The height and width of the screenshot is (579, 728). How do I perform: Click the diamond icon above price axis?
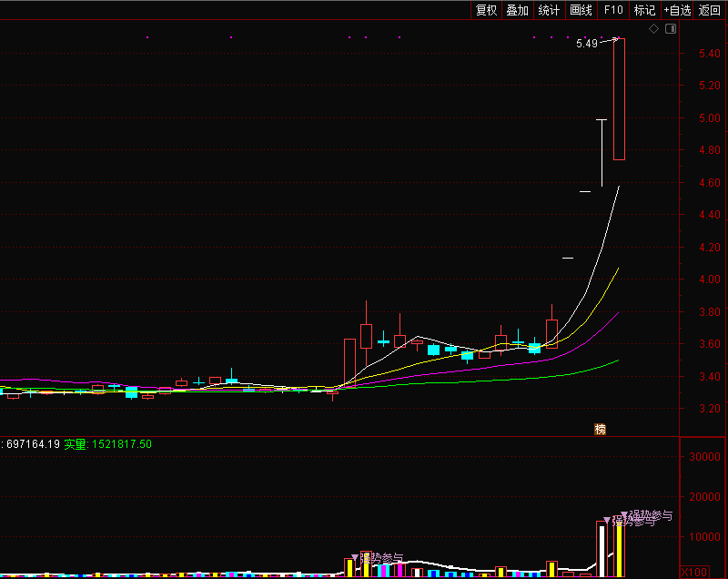[653, 29]
